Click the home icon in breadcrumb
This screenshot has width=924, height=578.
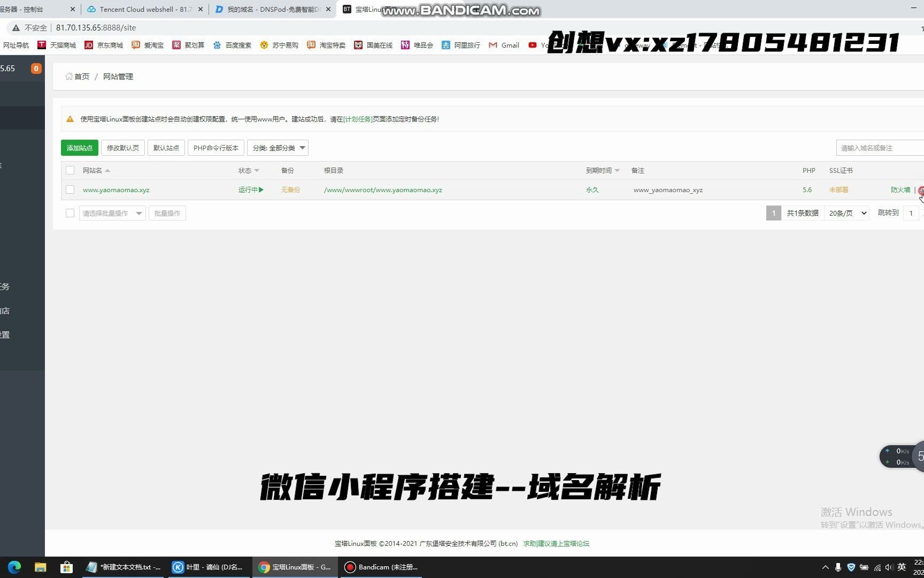click(x=69, y=77)
